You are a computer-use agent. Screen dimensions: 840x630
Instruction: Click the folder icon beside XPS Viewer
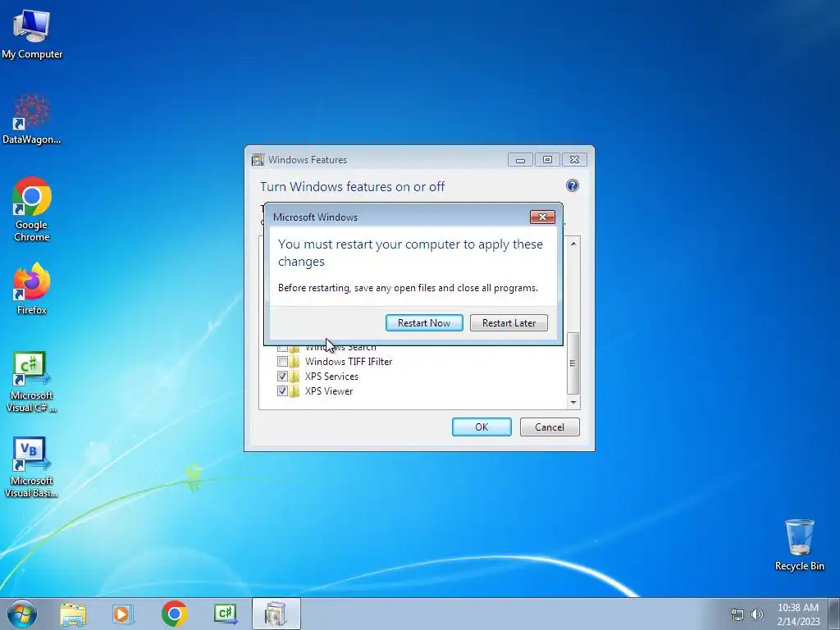(x=294, y=391)
